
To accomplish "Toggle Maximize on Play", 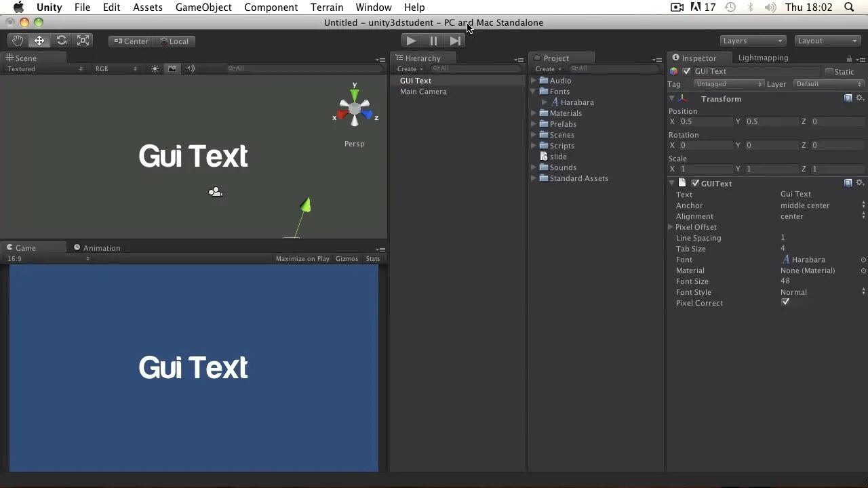I will (x=302, y=258).
